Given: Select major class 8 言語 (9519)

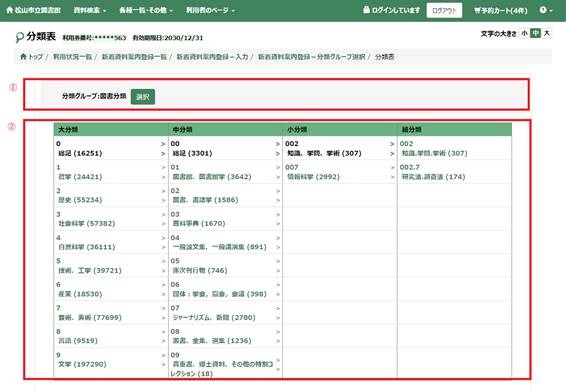Looking at the screenshot, I should coord(111,336).
